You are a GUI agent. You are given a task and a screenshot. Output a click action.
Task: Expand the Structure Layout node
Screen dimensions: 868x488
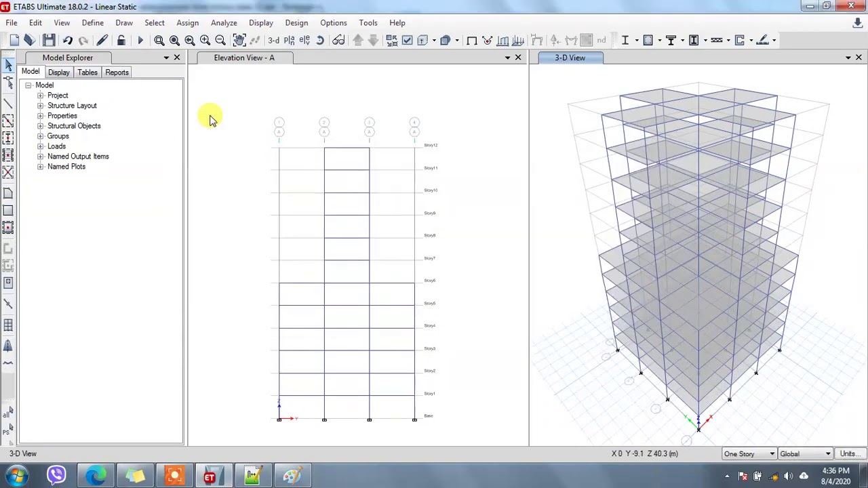[40, 106]
